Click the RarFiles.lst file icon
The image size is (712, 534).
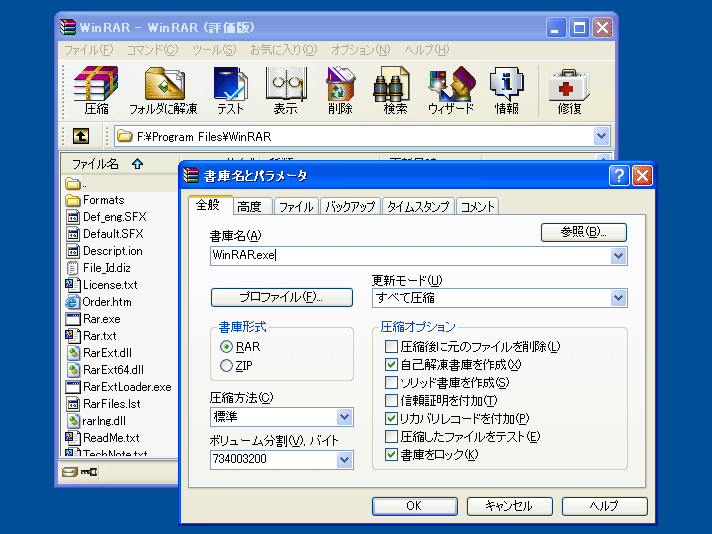coord(73,404)
